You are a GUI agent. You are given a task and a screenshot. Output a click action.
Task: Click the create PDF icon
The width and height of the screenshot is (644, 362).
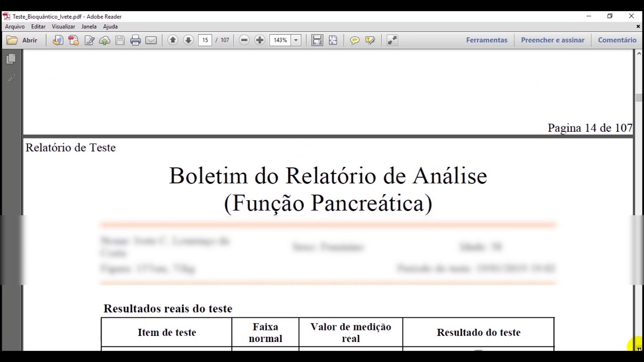click(73, 40)
